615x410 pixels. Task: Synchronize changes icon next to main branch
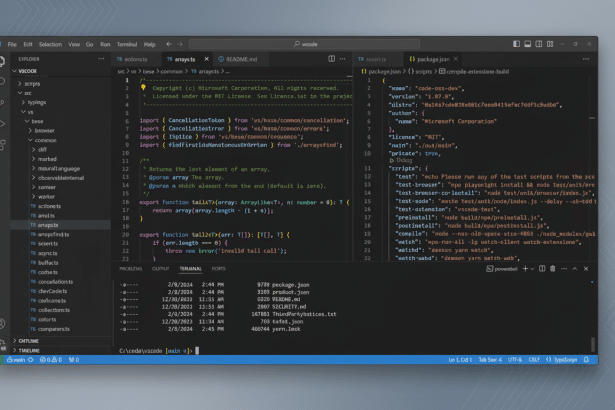(x=31, y=360)
